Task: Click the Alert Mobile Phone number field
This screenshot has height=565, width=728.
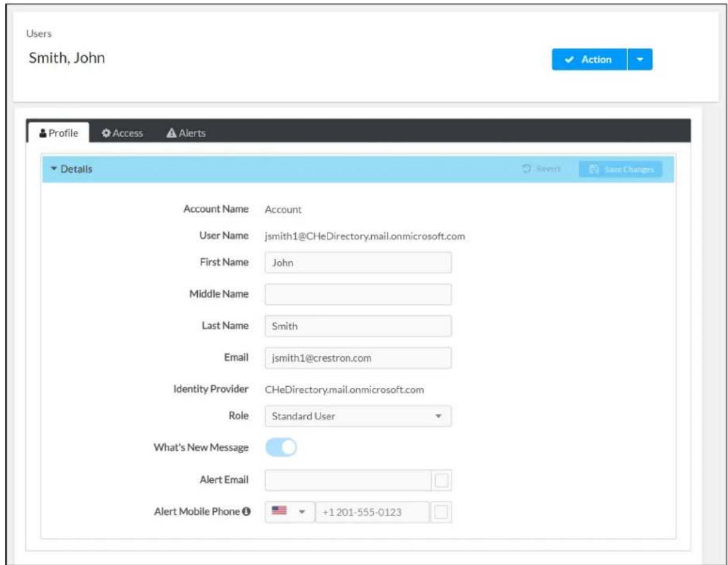Action: click(372, 512)
